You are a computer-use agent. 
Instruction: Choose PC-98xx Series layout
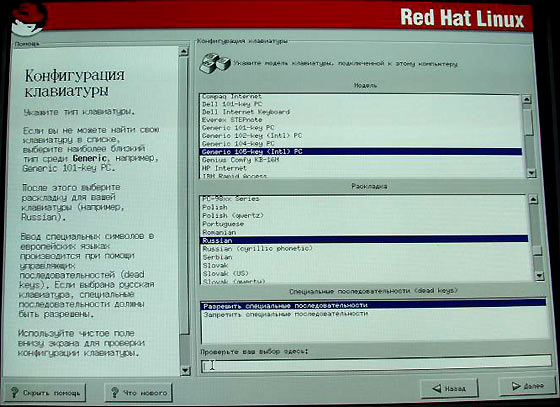click(364, 199)
